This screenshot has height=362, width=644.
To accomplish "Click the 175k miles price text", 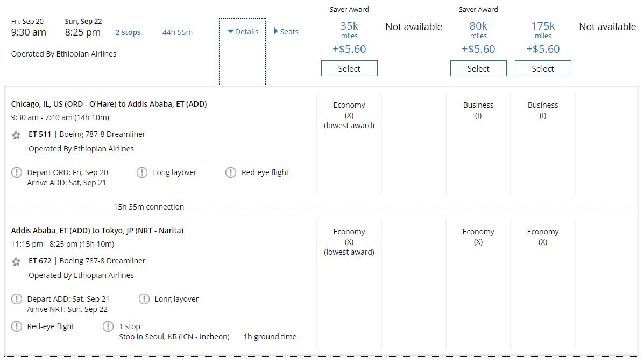I will (x=543, y=26).
